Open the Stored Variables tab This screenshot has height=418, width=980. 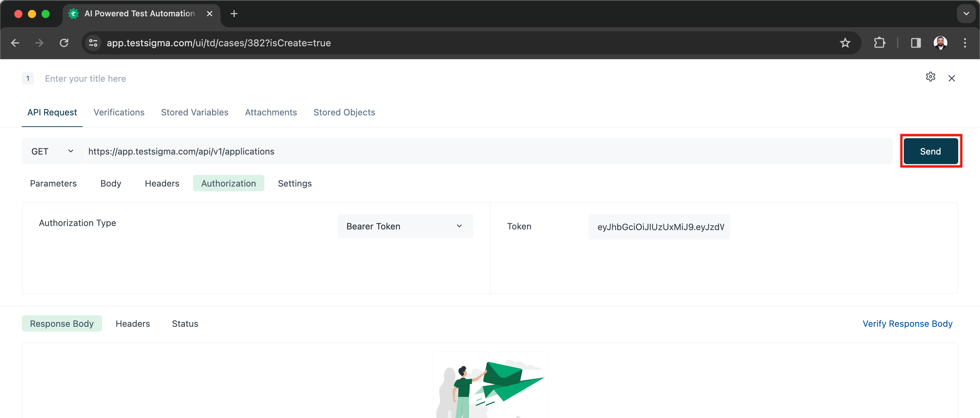coord(194,112)
